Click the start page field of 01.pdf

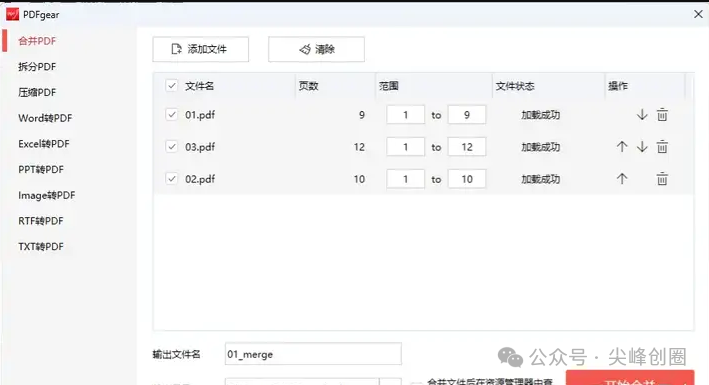click(x=406, y=114)
